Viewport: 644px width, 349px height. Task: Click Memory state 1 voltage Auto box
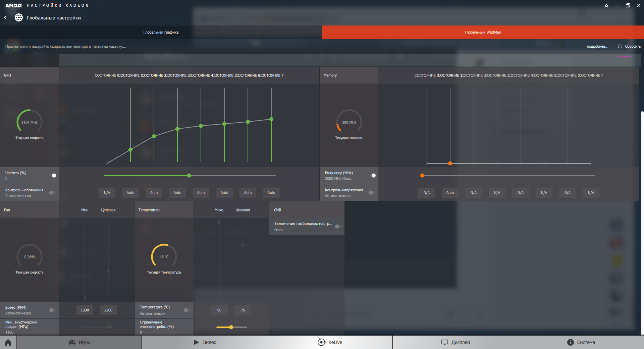click(x=450, y=193)
